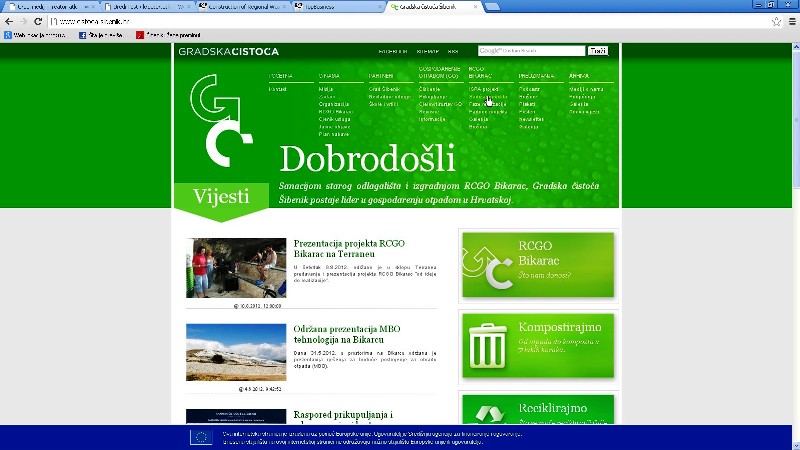Switch to the second browser tab

point(147,7)
